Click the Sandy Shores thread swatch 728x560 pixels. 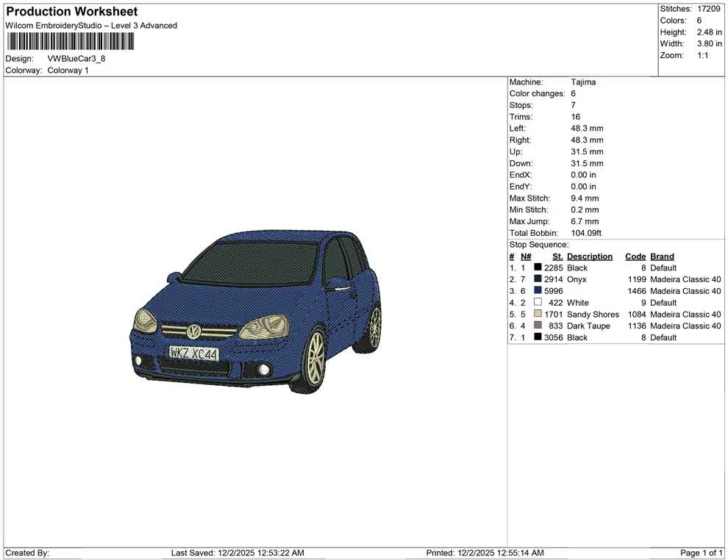click(x=537, y=315)
